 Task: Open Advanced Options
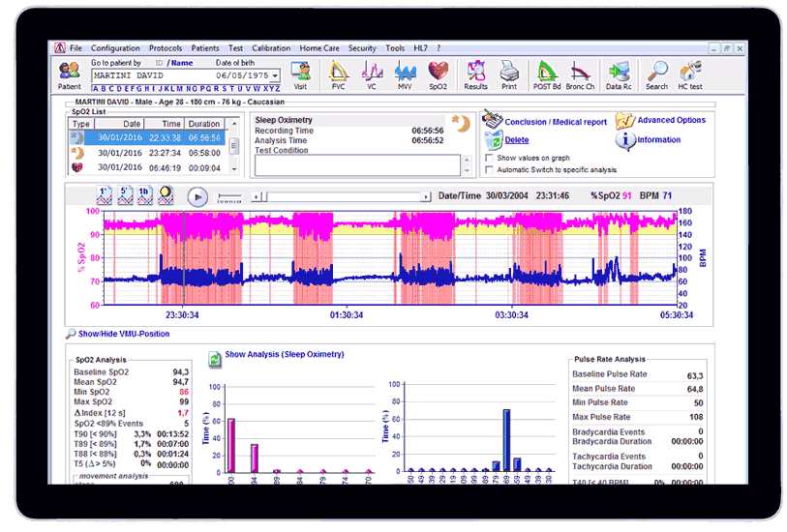tap(671, 120)
